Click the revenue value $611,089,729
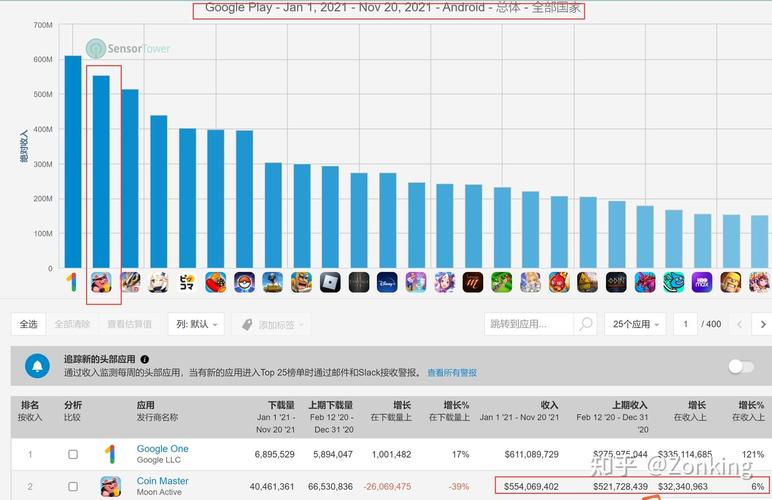Screen dimensions: 772x500 coord(531,454)
